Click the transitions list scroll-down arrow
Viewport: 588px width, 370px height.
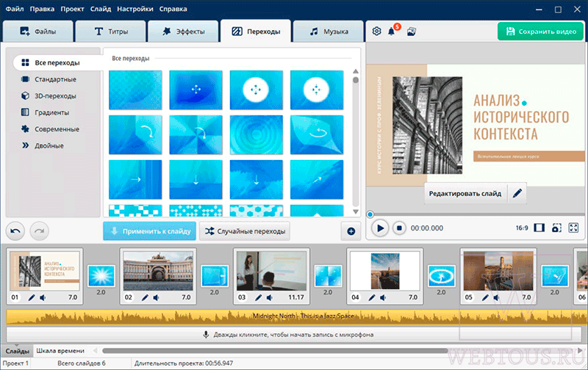pyautogui.click(x=356, y=211)
